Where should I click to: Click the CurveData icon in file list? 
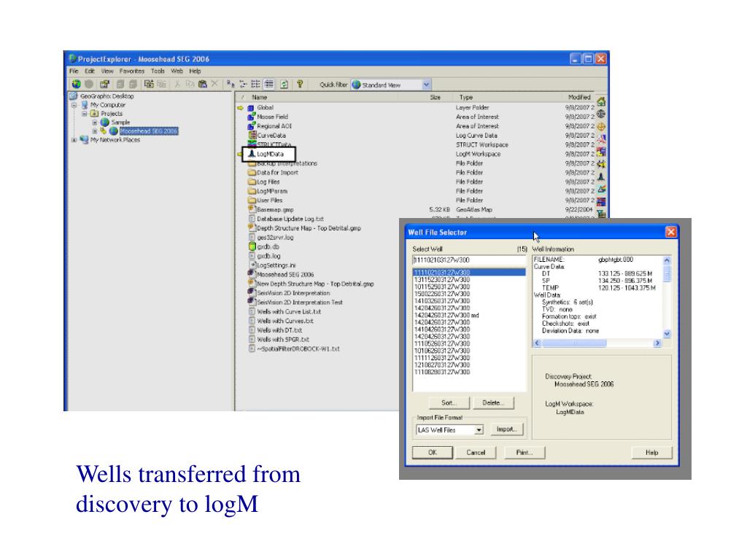coord(252,135)
